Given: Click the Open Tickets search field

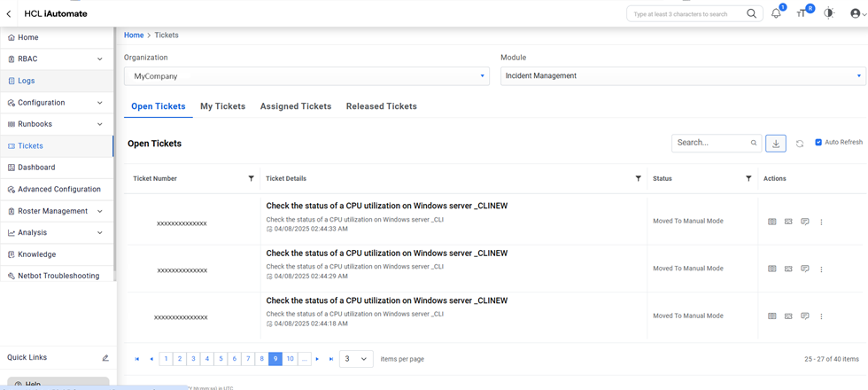Looking at the screenshot, I should 711,143.
